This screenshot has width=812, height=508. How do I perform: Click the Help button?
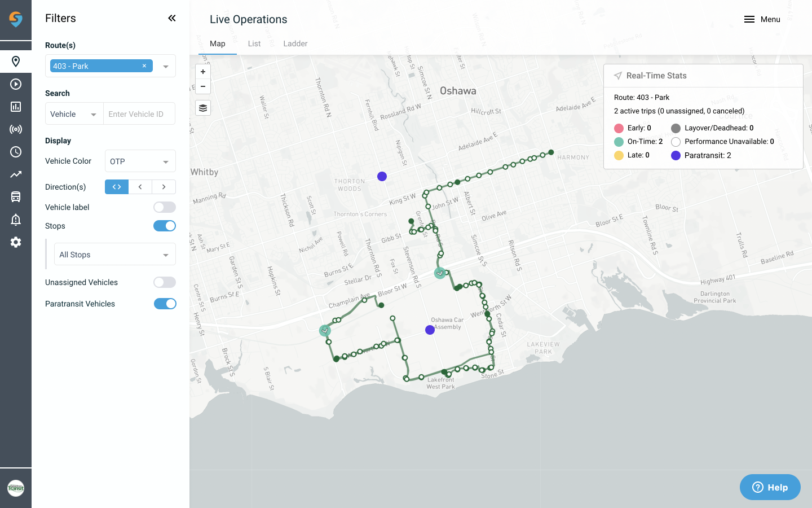coord(770,487)
